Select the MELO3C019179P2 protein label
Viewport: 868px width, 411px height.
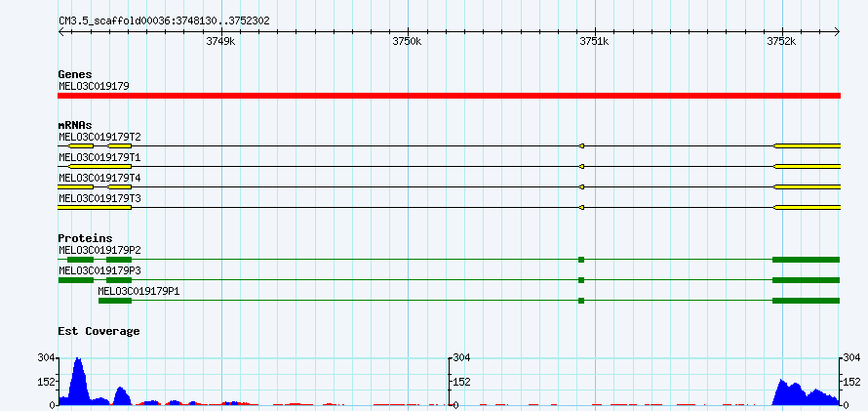click(99, 250)
